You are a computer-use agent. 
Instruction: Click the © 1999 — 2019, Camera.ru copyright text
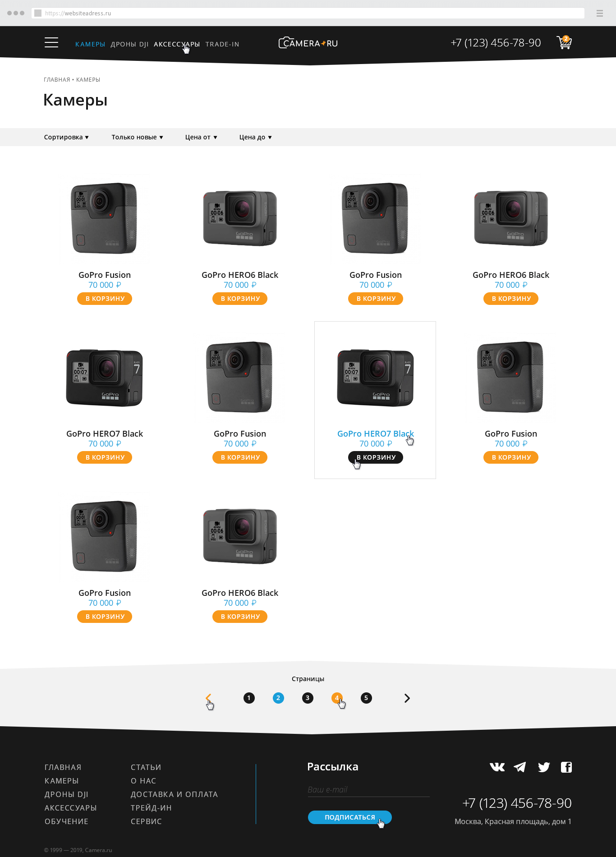(x=78, y=850)
